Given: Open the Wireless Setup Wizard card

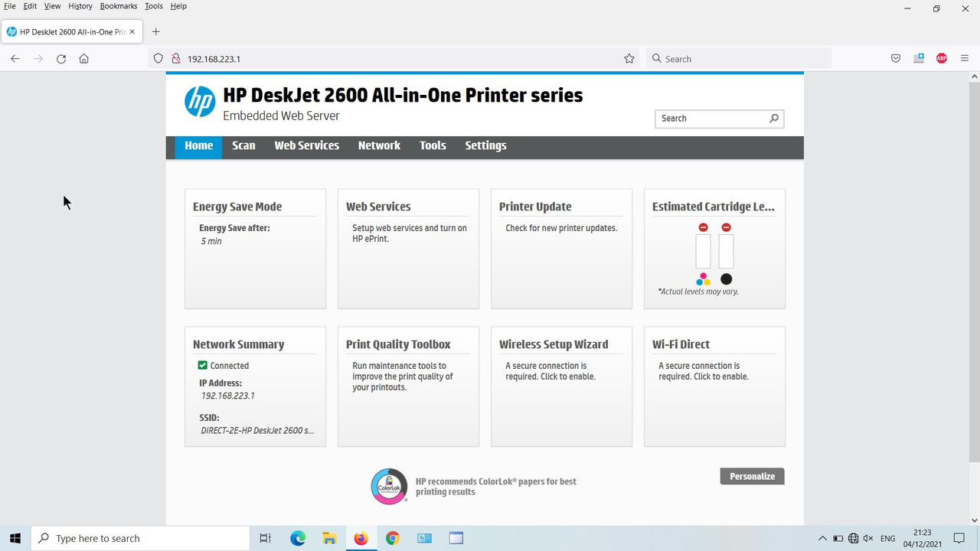Looking at the screenshot, I should pyautogui.click(x=561, y=386).
